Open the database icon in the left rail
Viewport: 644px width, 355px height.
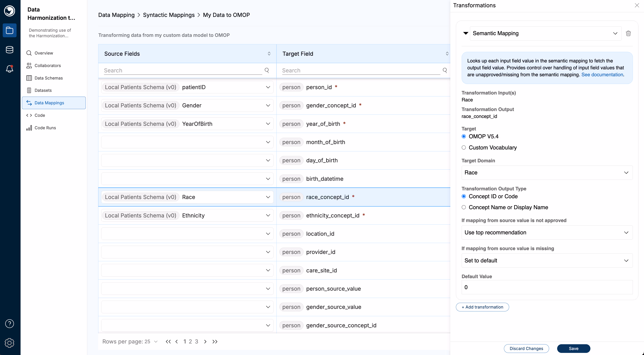tap(9, 50)
